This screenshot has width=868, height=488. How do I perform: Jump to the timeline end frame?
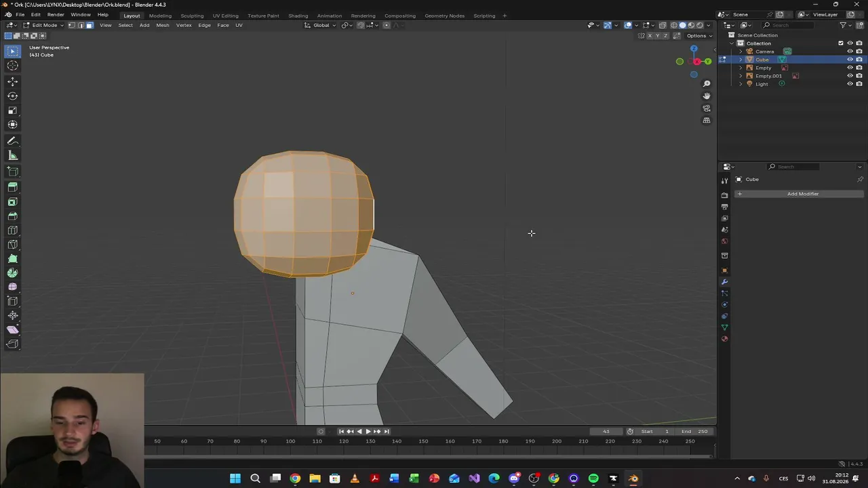(x=387, y=431)
